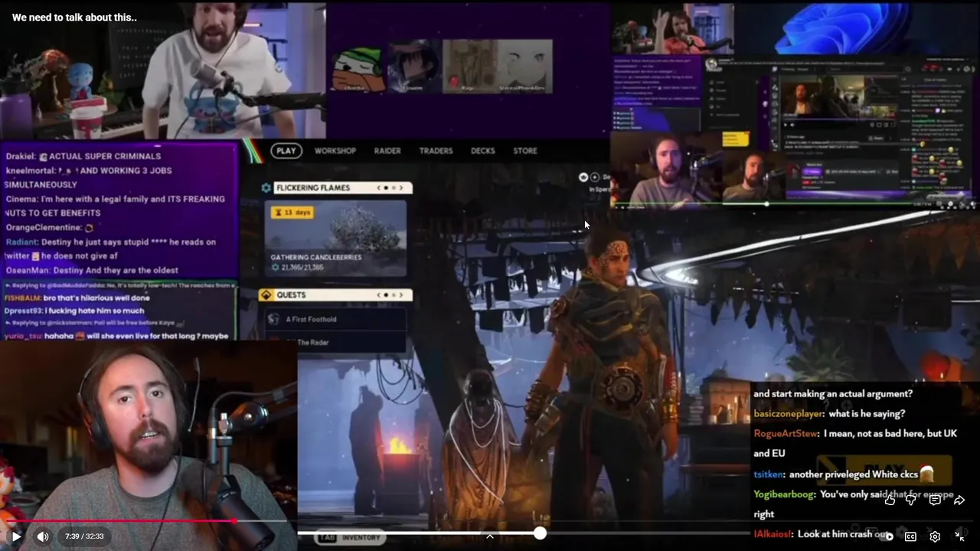The height and width of the screenshot is (551, 980).
Task: Click the 7:39 / 32:33 time display
Action: pos(84,536)
